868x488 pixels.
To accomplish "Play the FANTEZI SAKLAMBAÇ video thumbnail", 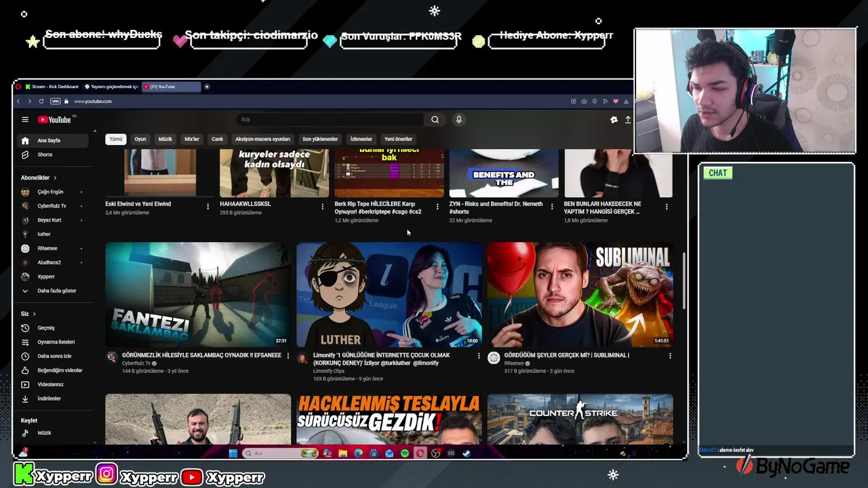I will click(x=198, y=295).
